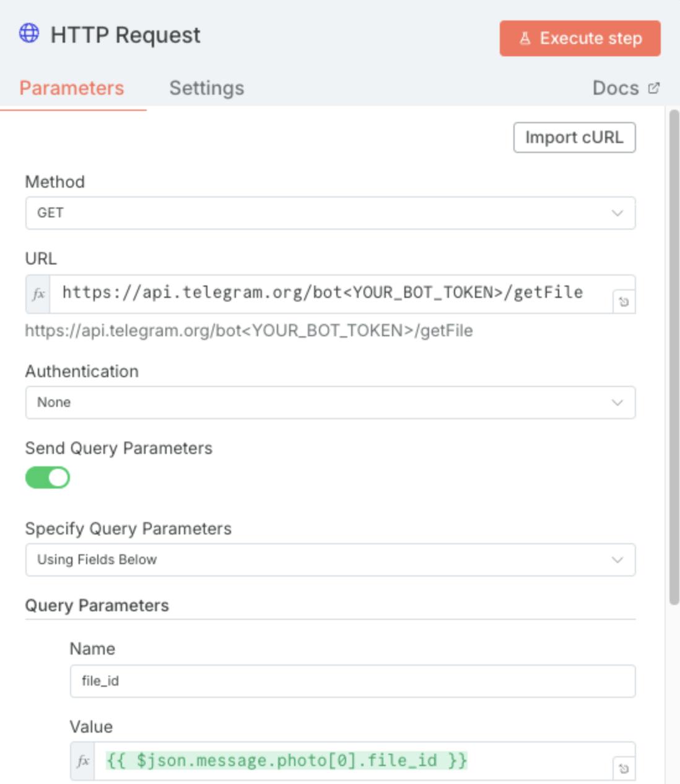The height and width of the screenshot is (784, 680).
Task: Click the flask icon on Execute step
Action: click(x=525, y=38)
